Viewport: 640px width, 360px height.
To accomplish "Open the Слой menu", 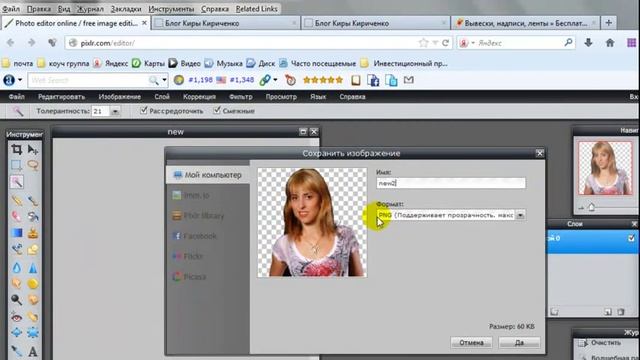I will pos(162,97).
